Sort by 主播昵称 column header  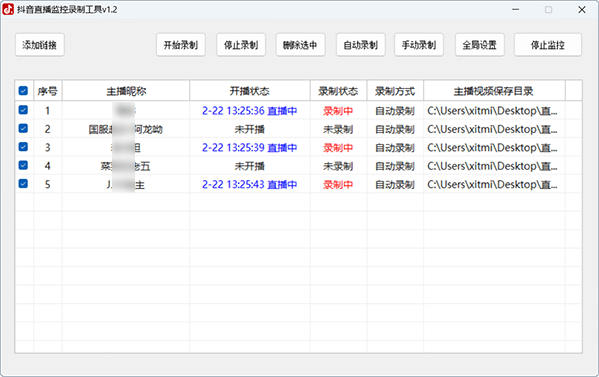point(126,91)
